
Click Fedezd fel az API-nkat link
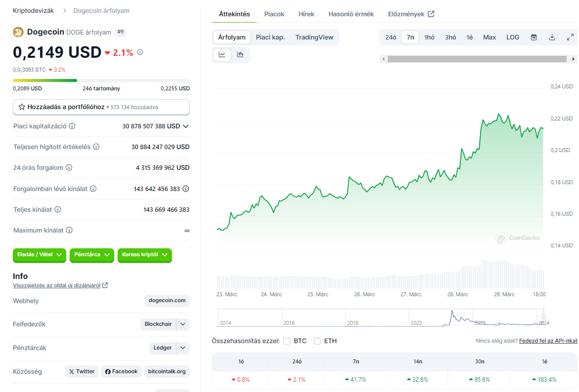click(548, 341)
